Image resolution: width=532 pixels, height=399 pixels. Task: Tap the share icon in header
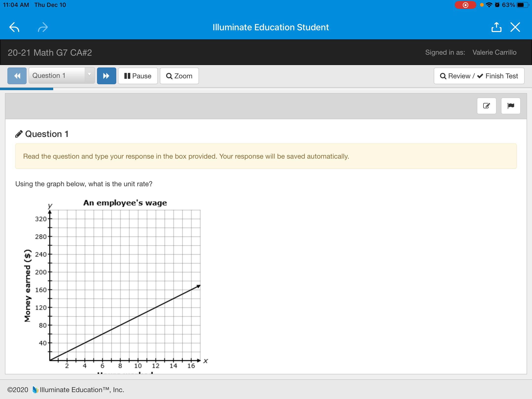click(496, 27)
